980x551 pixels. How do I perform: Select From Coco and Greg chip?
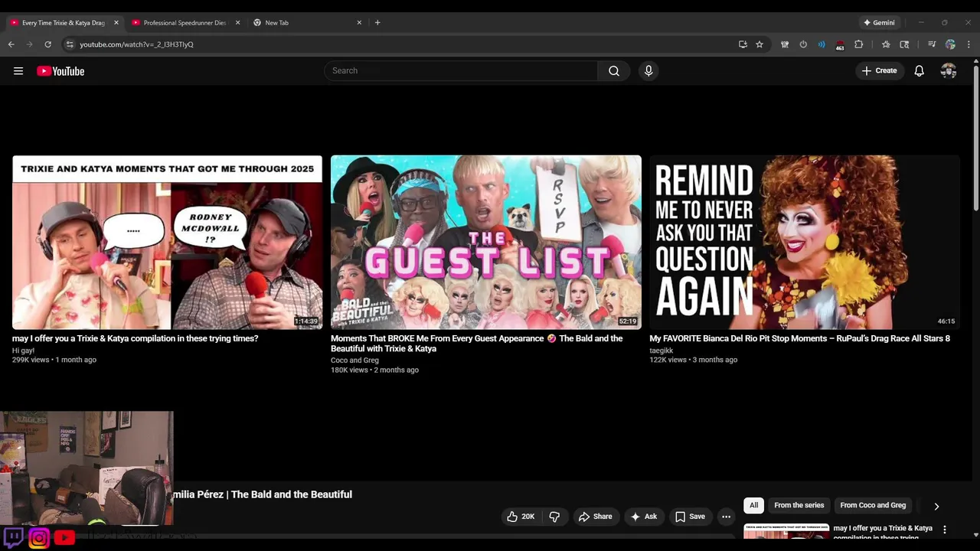click(873, 505)
